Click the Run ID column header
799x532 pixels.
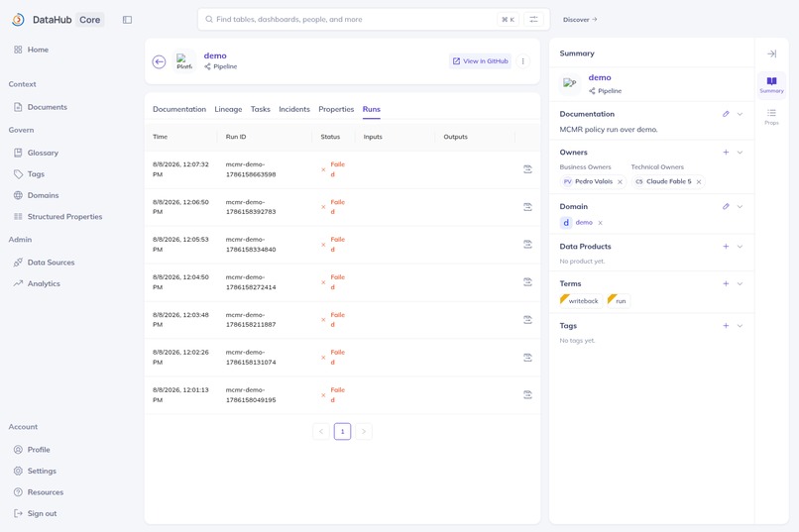[236, 137]
